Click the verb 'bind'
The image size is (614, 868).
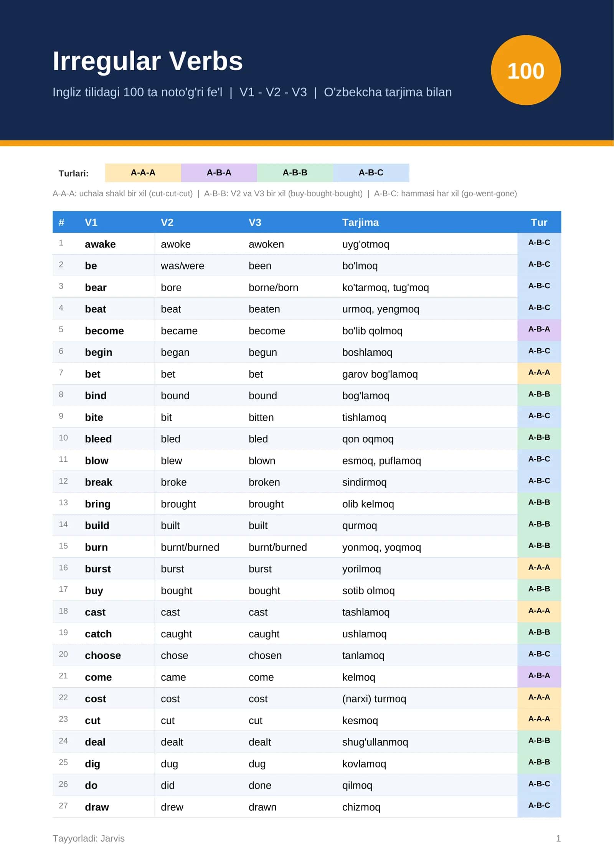tap(96, 396)
